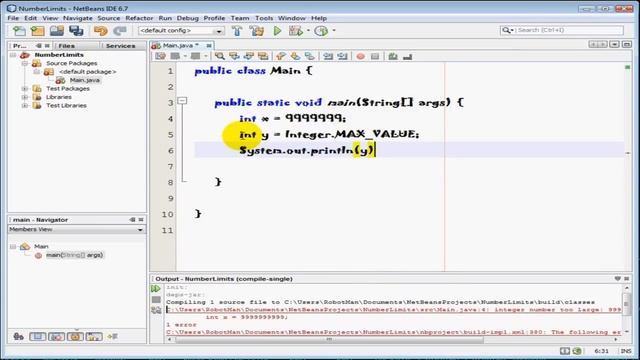This screenshot has height=360, width=640.
Task: Clean and Build the main project
Action: 257,31
